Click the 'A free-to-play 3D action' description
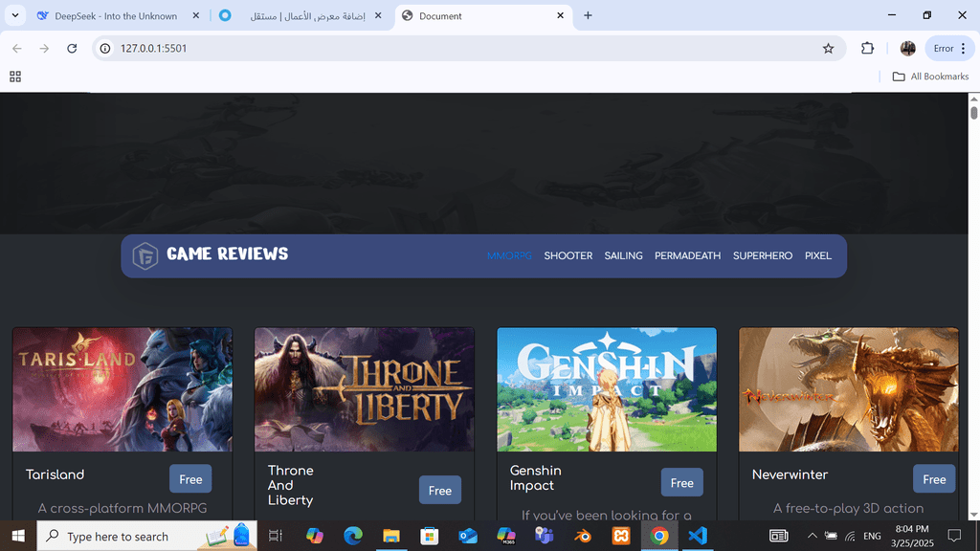Viewport: 980px width, 551px height. tap(848, 509)
